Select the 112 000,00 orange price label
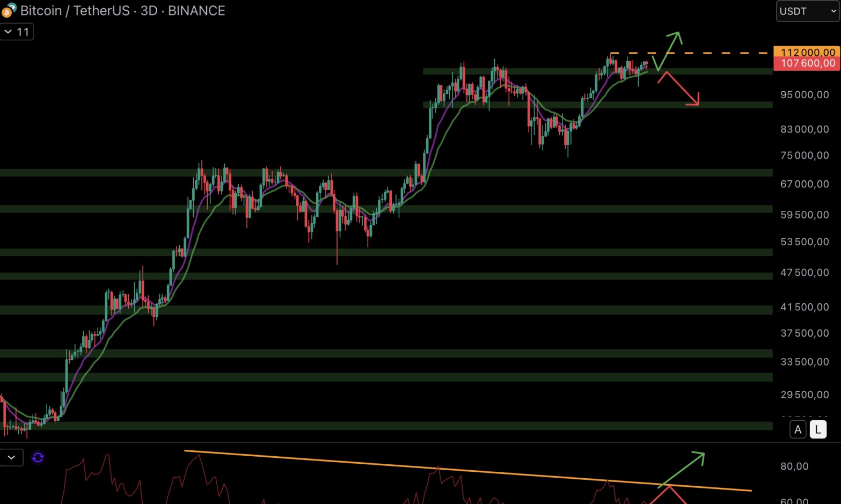Screen dimensions: 841x504 click(x=807, y=52)
